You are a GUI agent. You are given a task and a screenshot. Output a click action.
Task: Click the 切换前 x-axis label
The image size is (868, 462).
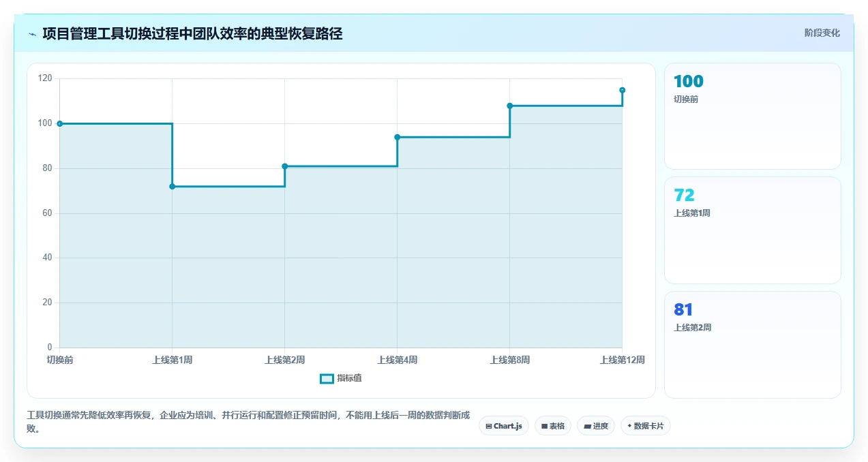[x=60, y=360]
